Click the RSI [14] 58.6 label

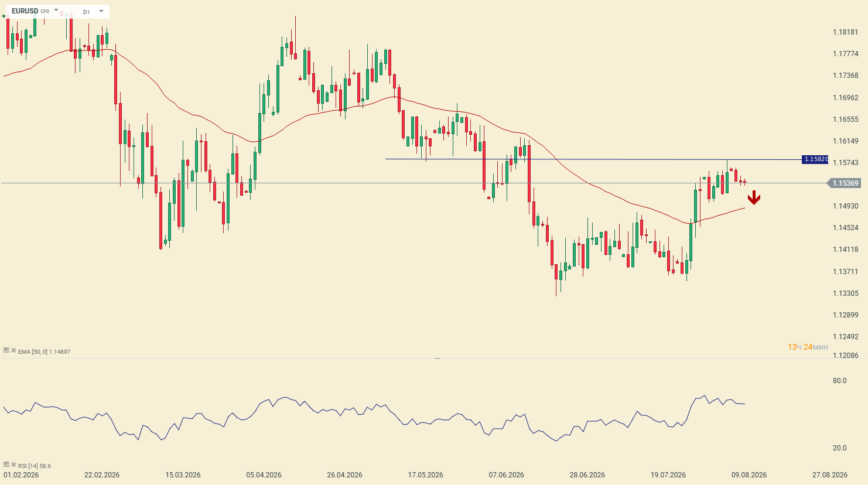[35, 466]
